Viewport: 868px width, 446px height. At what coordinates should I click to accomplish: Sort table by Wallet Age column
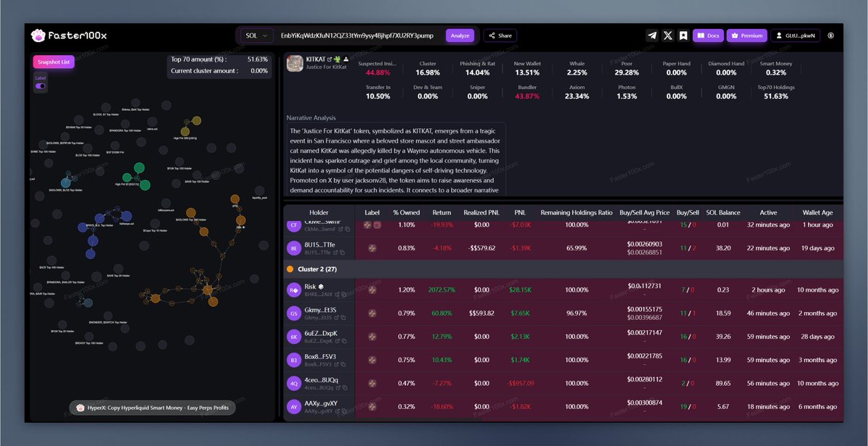point(817,213)
